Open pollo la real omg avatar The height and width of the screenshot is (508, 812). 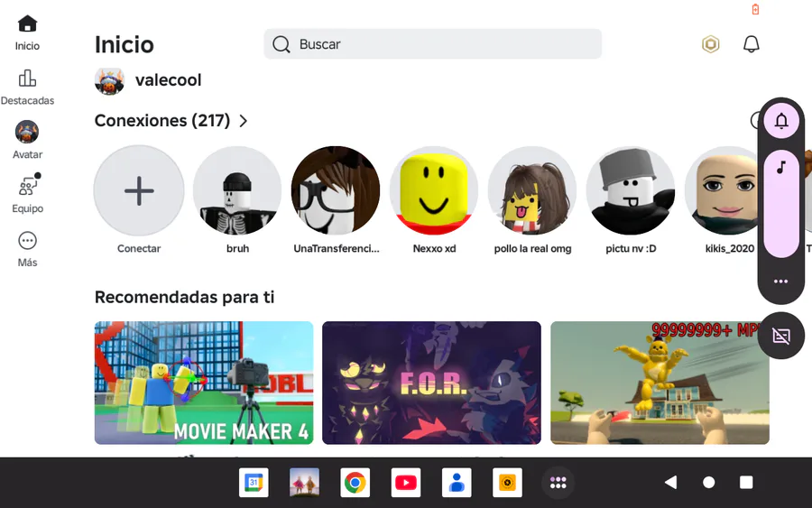point(532,190)
